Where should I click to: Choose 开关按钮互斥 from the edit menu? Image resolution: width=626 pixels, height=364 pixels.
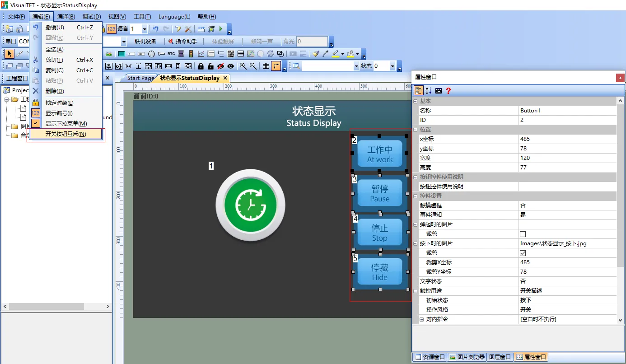point(66,134)
